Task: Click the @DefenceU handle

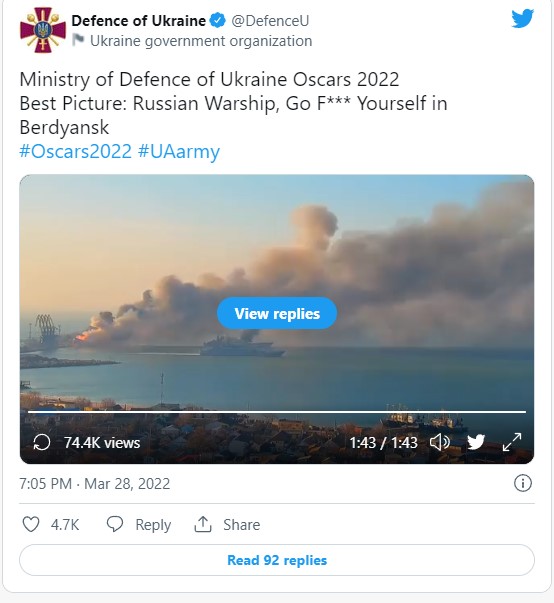Action: (x=270, y=21)
